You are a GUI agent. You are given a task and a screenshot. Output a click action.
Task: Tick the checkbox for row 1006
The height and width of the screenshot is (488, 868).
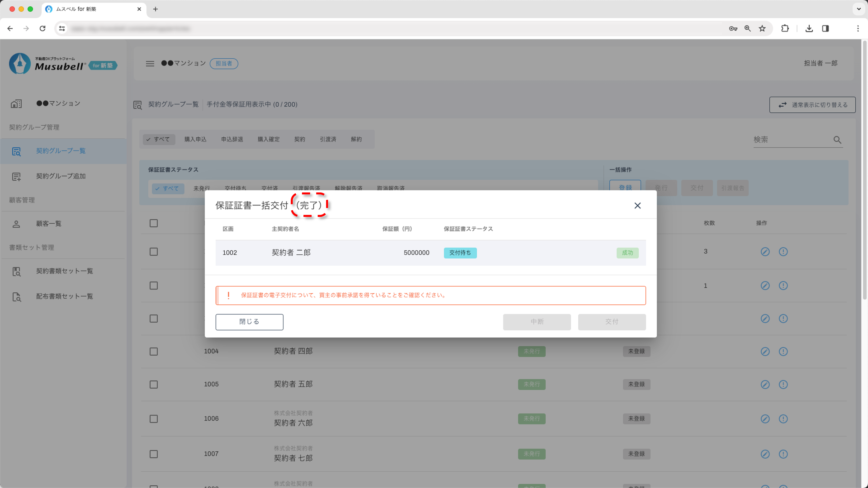[154, 419]
